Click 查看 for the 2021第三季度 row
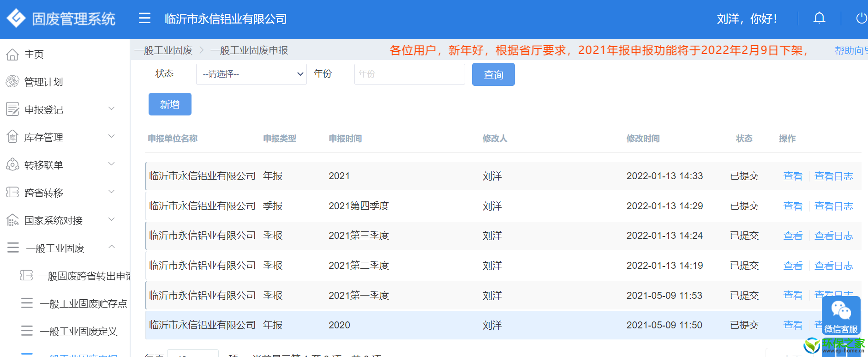This screenshot has height=357, width=868. coord(793,236)
